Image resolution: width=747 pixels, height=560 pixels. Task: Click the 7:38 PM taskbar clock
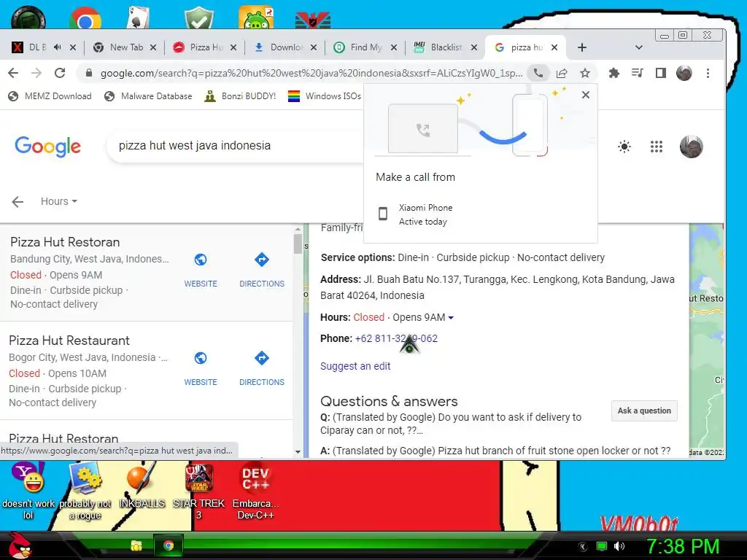(683, 546)
